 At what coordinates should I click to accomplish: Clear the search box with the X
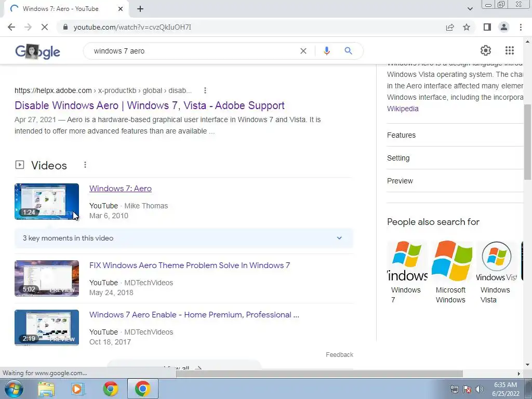(303, 51)
